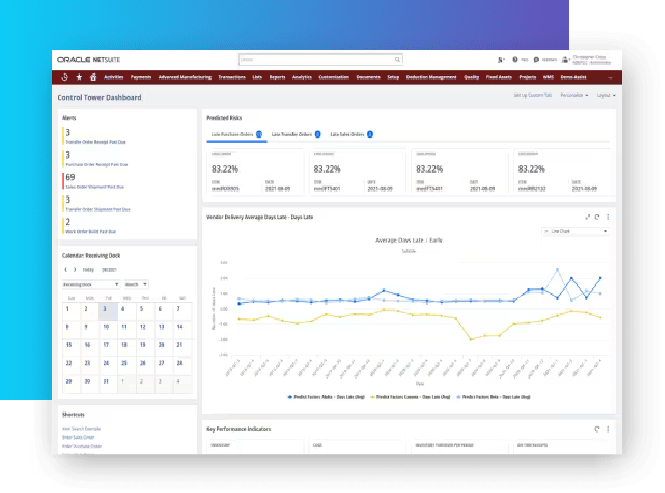Click the Set Up Custom Tab link

533,95
